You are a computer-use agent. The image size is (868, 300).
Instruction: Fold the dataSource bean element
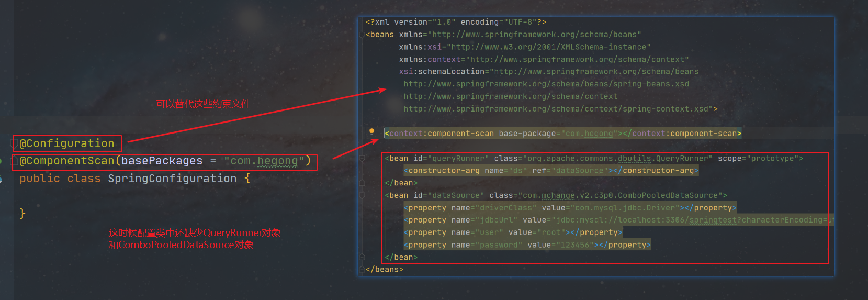tap(362, 196)
